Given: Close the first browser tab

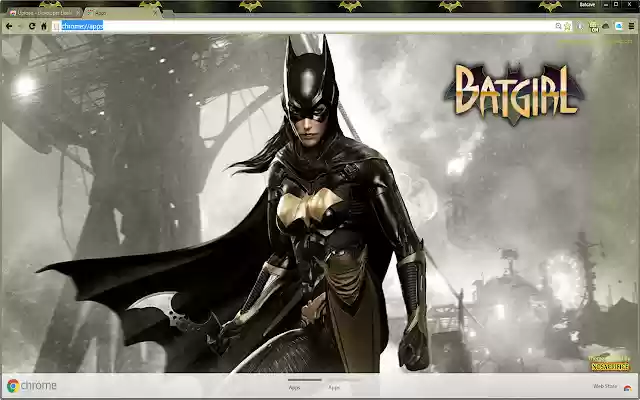Looking at the screenshot, I should pos(78,13).
